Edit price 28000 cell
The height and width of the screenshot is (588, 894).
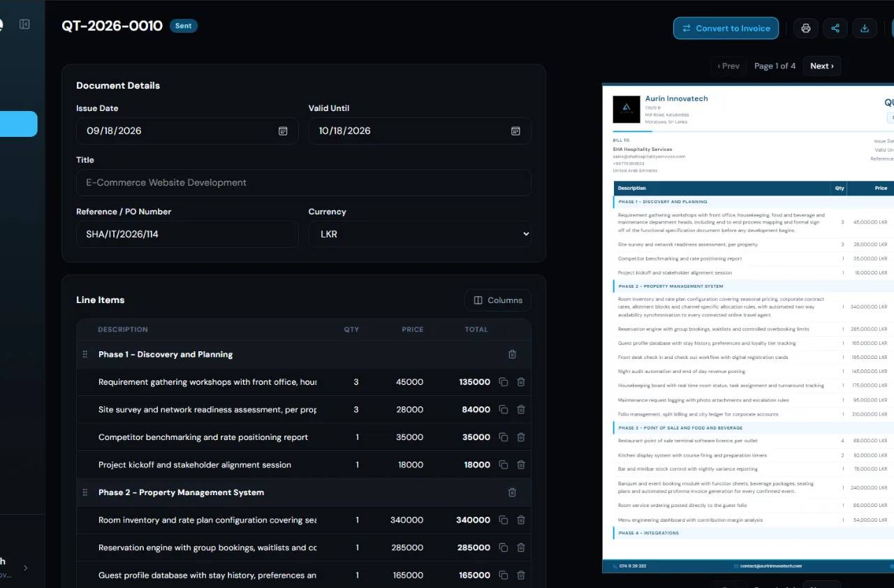[409, 409]
